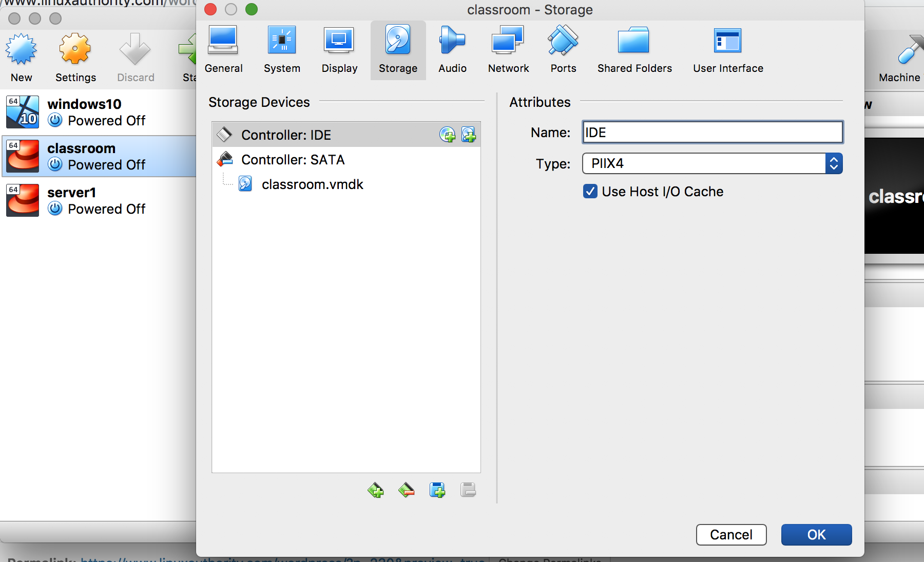Viewport: 924px width, 562px height.
Task: Select the windows10 virtual machine
Action: (98, 112)
